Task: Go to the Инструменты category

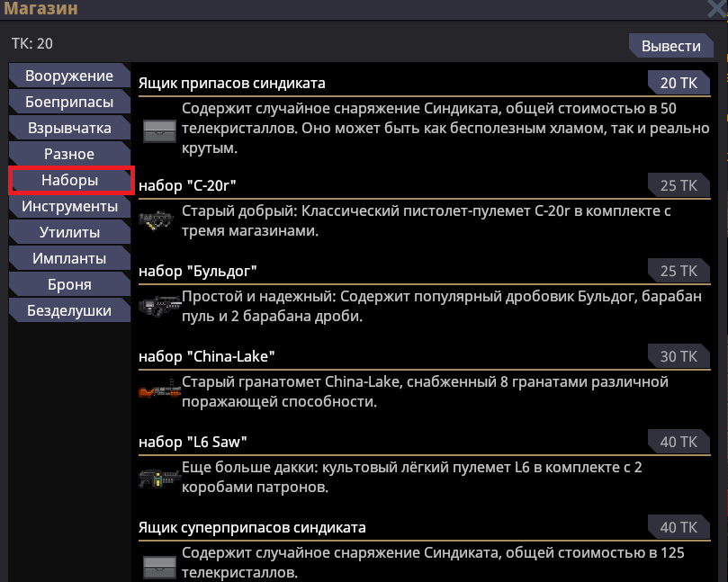Action: [x=69, y=206]
